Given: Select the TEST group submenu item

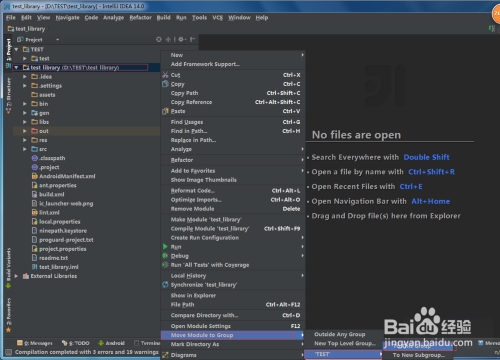Looking at the screenshot, I should coord(344,354).
